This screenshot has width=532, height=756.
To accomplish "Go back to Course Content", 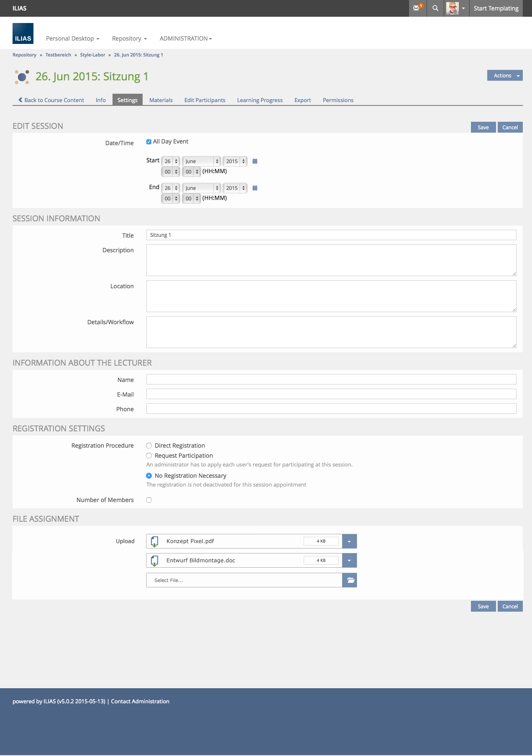I will pyautogui.click(x=51, y=100).
